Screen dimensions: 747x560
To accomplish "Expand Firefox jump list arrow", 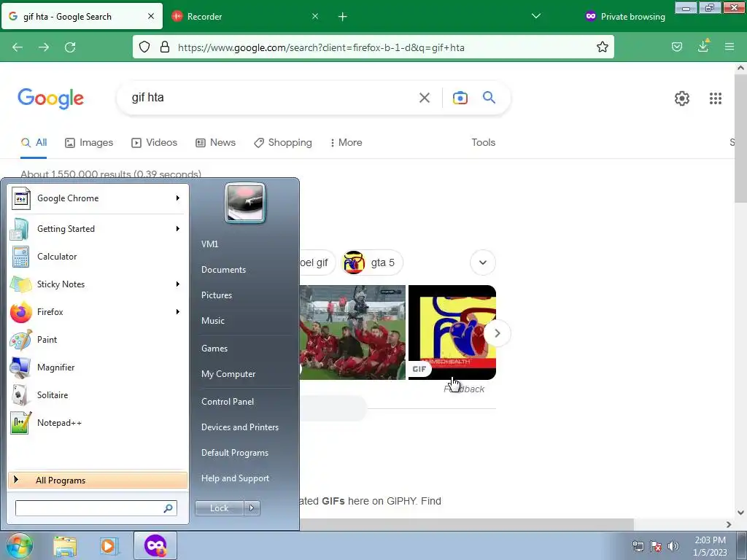I will [x=178, y=311].
